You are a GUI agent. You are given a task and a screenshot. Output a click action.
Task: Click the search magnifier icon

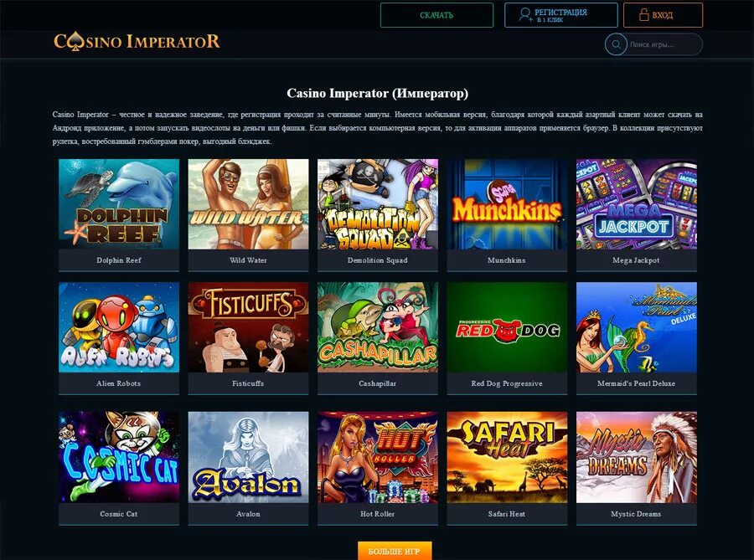[616, 44]
